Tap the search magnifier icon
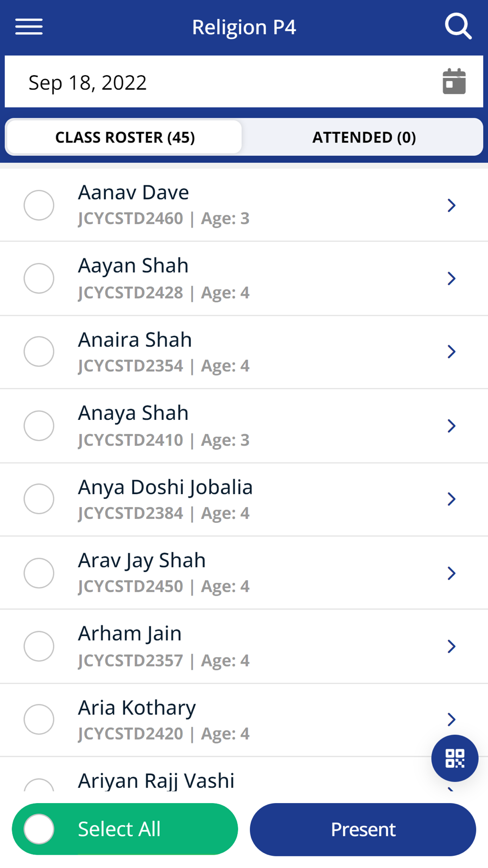 point(458,26)
